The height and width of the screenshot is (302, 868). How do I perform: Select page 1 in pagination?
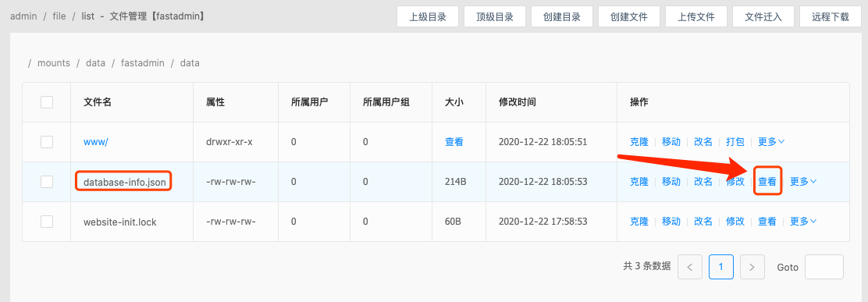pos(720,267)
